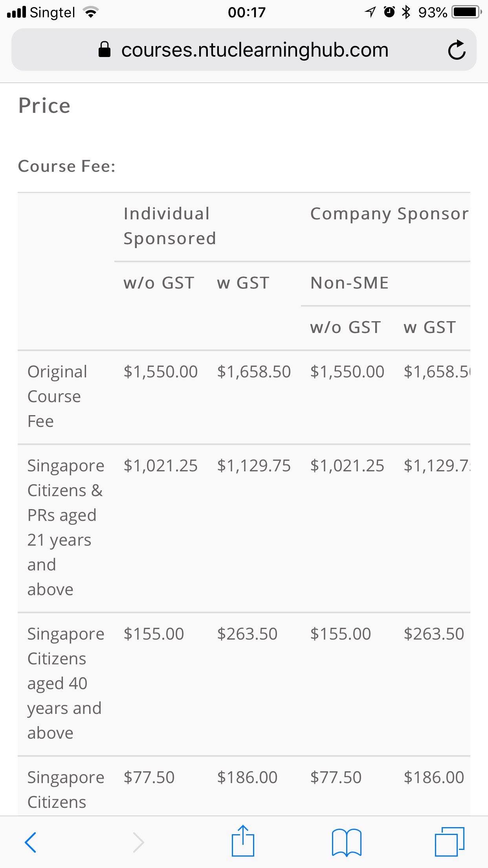Tap the Bluetooth status icon
The image size is (488, 868).
406,12
